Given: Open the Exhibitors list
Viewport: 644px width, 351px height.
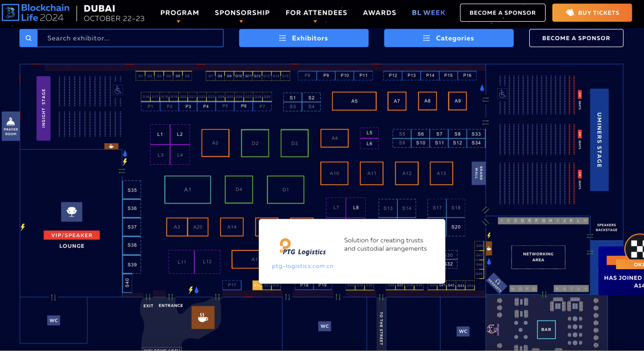Looking at the screenshot, I should [303, 38].
